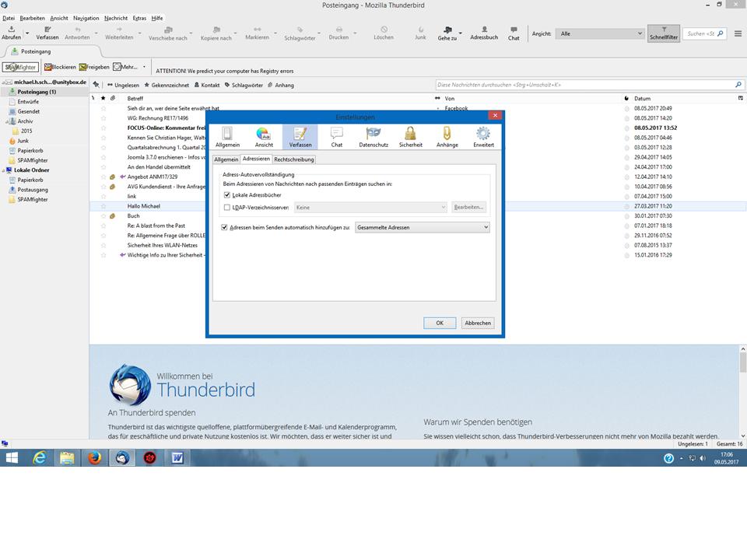
Task: Click the Chat toolbar button
Action: 514,33
